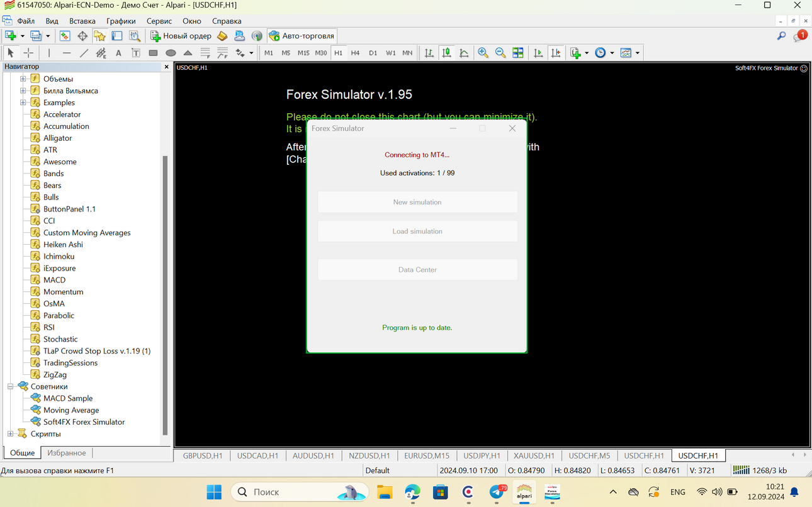Click the Terminal window toolbar icon
The width and height of the screenshot is (812, 507).
tap(117, 36)
